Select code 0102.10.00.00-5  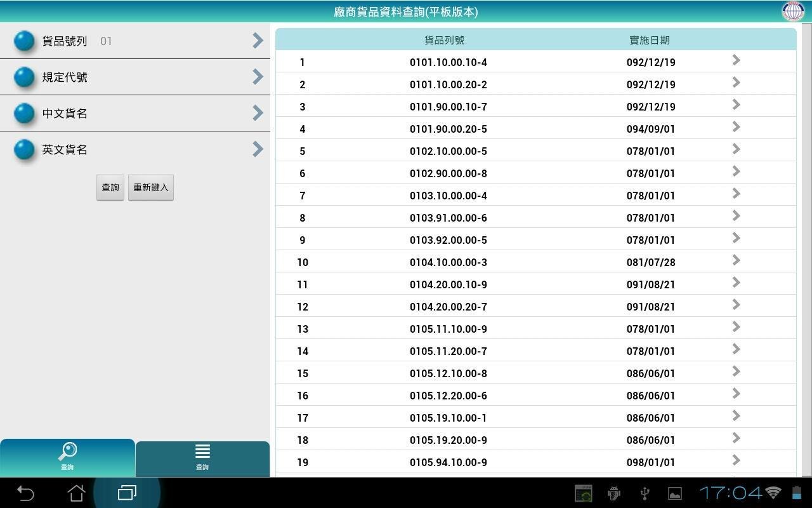[x=448, y=151]
